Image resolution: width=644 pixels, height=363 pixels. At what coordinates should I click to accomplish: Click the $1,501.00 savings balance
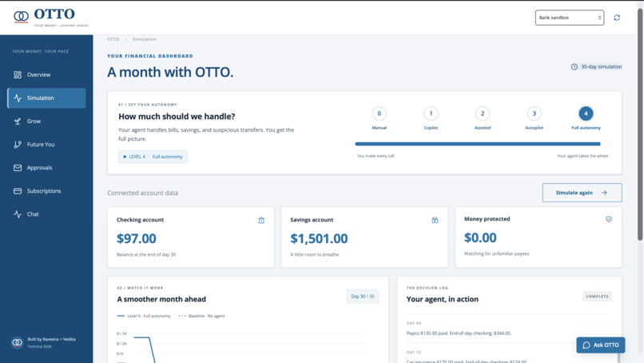319,238
